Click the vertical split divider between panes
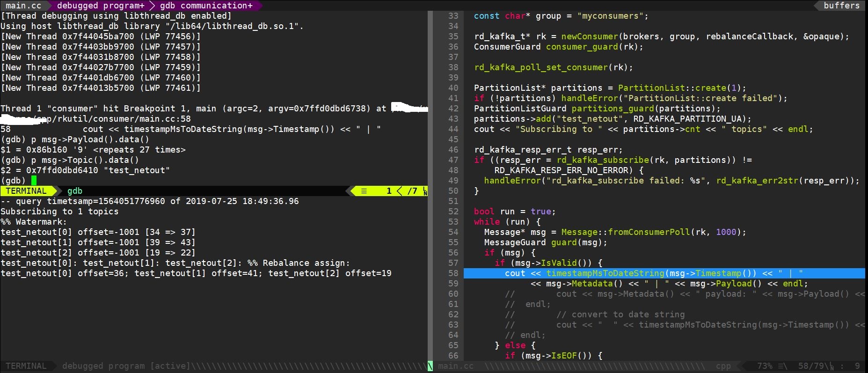 430,187
